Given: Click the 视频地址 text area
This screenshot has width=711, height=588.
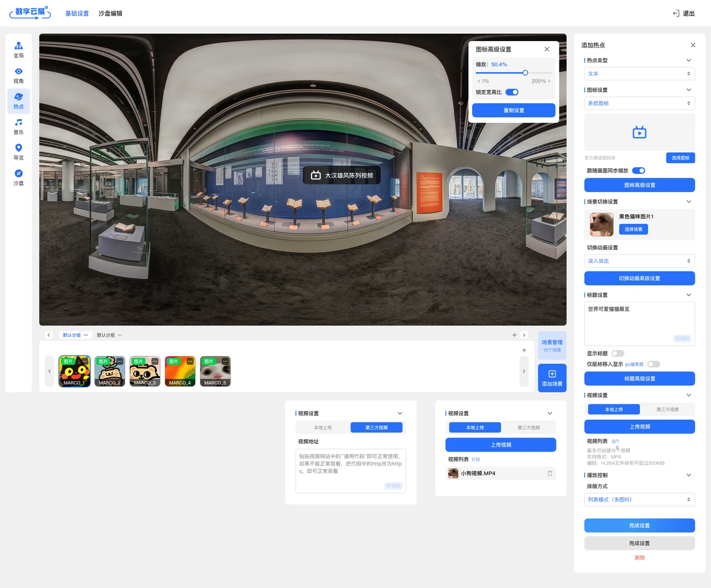Looking at the screenshot, I should (351, 471).
